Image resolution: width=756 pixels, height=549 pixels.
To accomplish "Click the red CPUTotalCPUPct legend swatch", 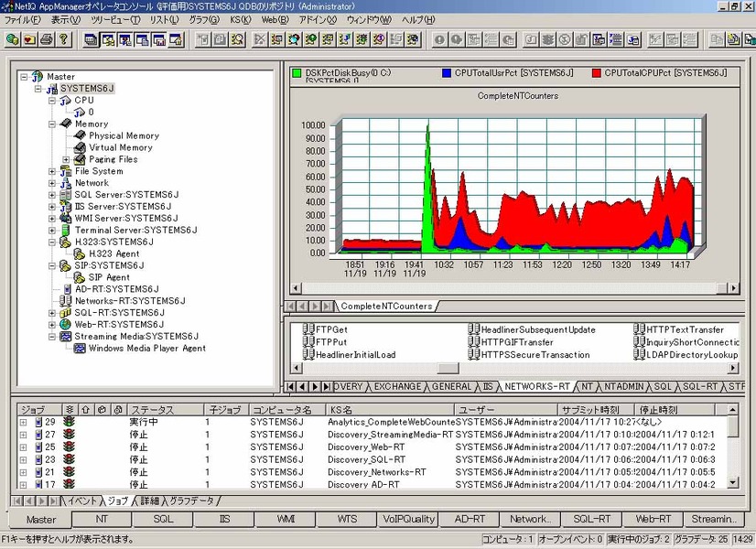I will [x=597, y=73].
